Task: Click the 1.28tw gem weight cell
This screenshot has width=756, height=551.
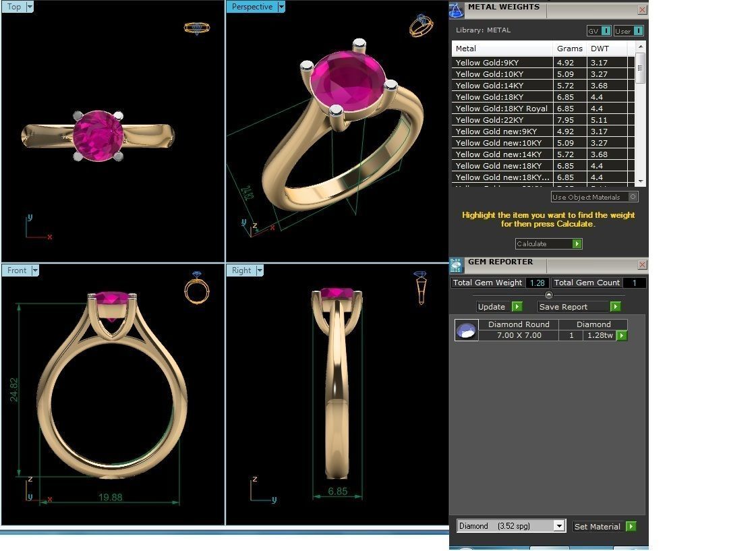Action: point(600,335)
